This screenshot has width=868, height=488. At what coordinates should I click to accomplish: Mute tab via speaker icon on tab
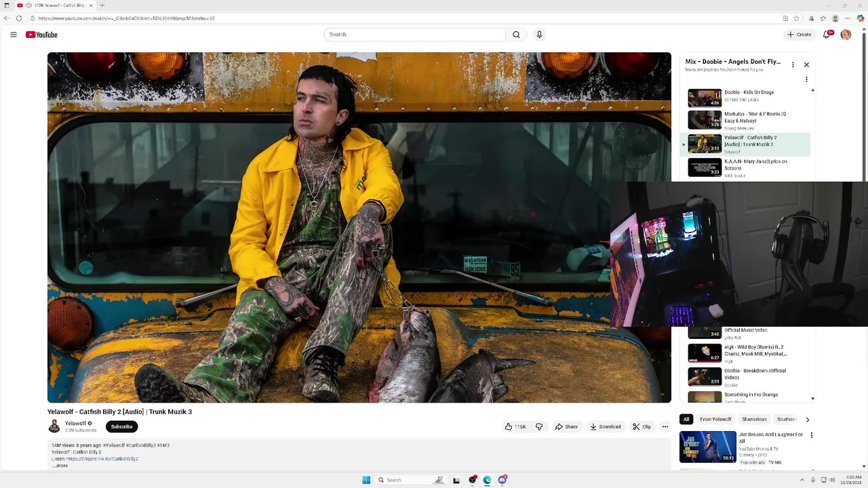[x=28, y=5]
